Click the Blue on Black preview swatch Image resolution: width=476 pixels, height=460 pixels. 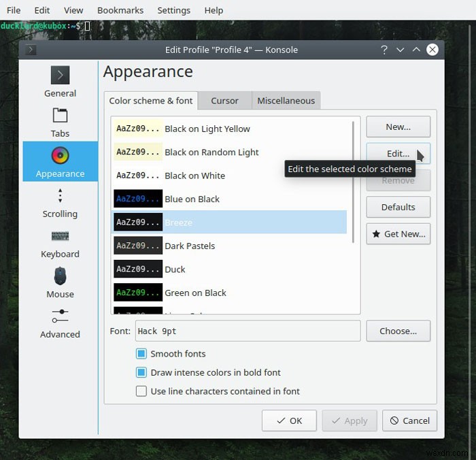click(138, 199)
